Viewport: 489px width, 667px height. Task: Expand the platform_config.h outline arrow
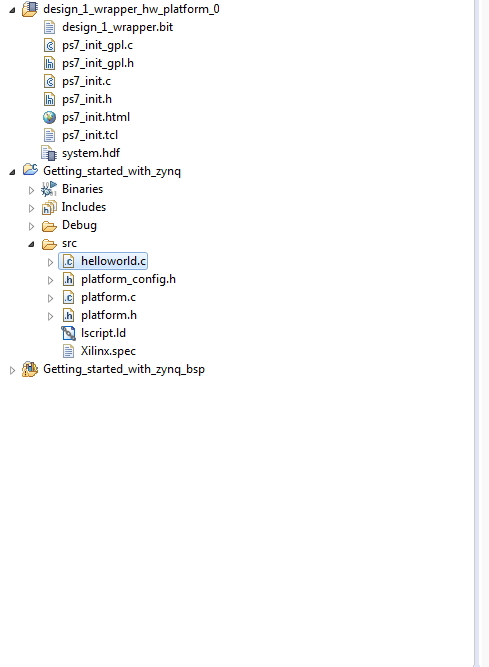pyautogui.click(x=50, y=280)
